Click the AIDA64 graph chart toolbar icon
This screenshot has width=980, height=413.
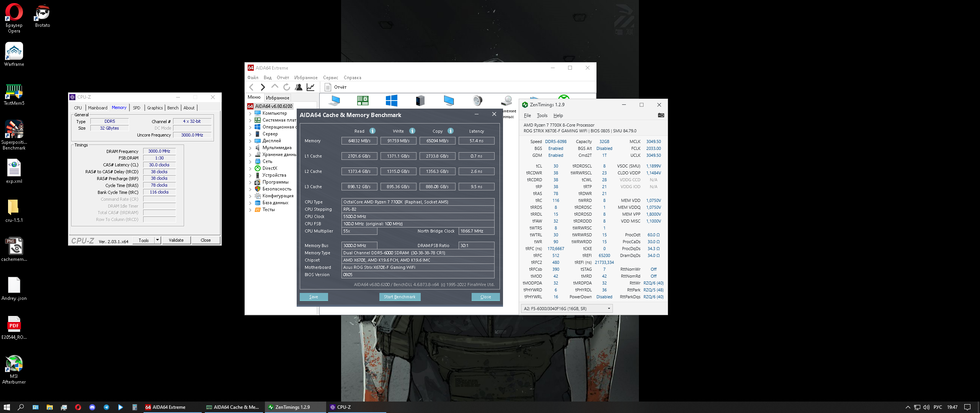point(310,87)
